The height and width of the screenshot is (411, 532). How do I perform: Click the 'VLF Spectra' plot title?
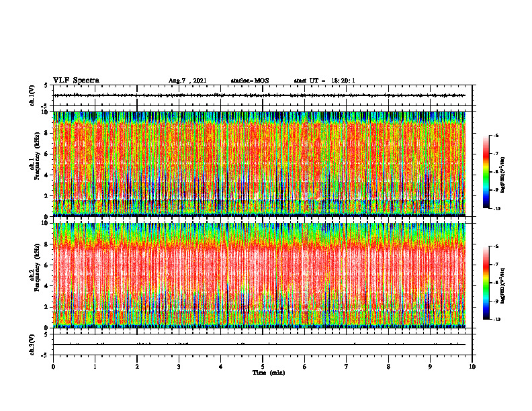tap(76, 81)
